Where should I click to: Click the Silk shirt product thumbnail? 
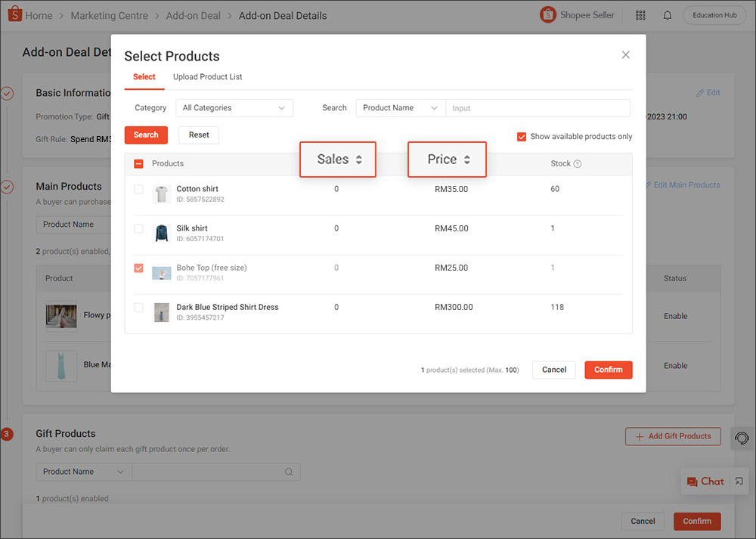coord(161,233)
